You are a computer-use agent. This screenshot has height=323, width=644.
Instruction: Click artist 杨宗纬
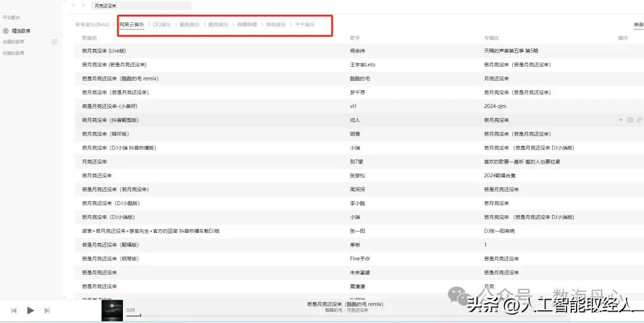pos(357,51)
